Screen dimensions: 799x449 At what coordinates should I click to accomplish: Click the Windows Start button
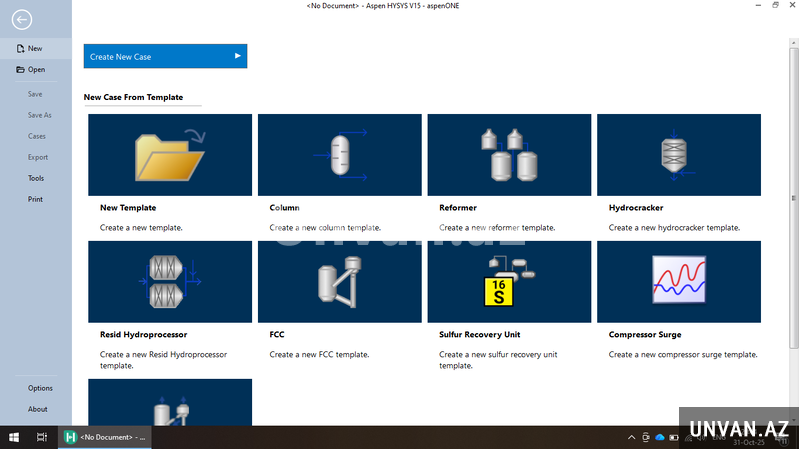click(x=14, y=437)
